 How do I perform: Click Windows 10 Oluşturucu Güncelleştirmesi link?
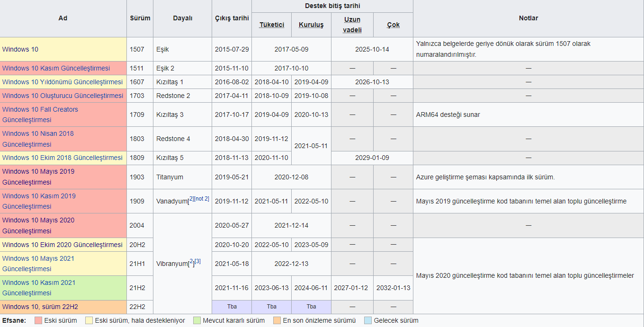pyautogui.click(x=63, y=96)
